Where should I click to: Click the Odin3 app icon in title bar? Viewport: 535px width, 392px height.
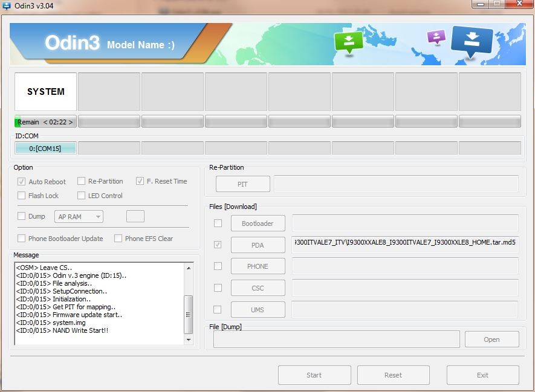tap(7, 5)
